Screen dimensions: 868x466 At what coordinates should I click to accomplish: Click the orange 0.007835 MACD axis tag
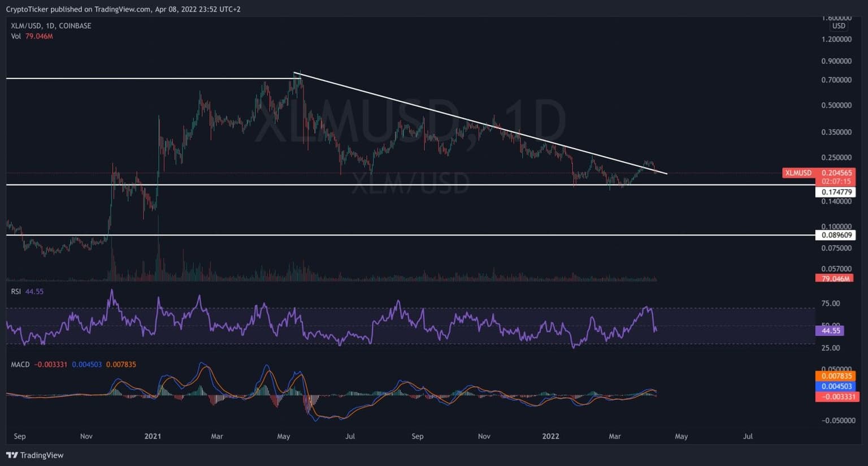pos(835,376)
